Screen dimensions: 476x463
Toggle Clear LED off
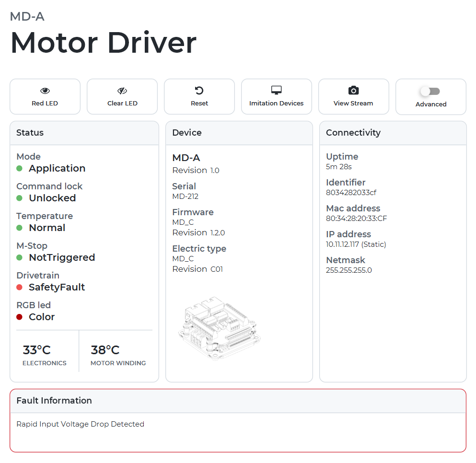pyautogui.click(x=122, y=96)
